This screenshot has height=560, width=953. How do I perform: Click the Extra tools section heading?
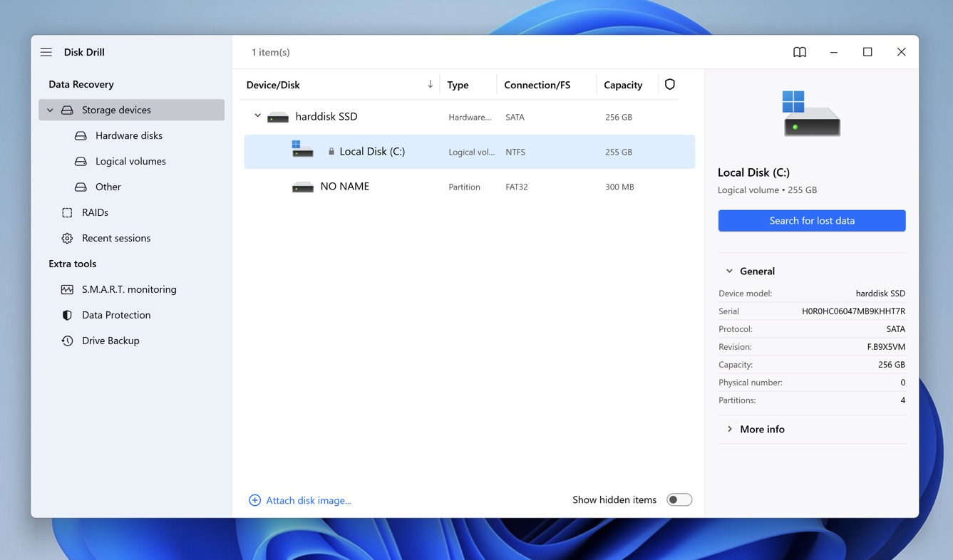pos(72,264)
